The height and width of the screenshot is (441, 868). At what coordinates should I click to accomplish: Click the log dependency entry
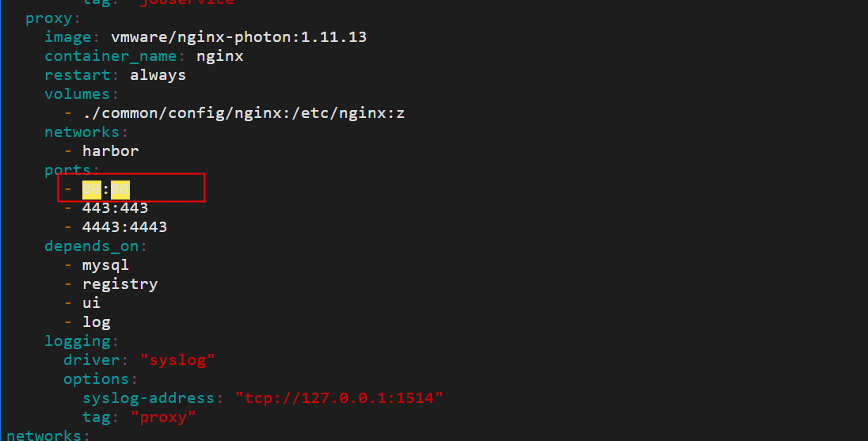pyautogui.click(x=96, y=322)
